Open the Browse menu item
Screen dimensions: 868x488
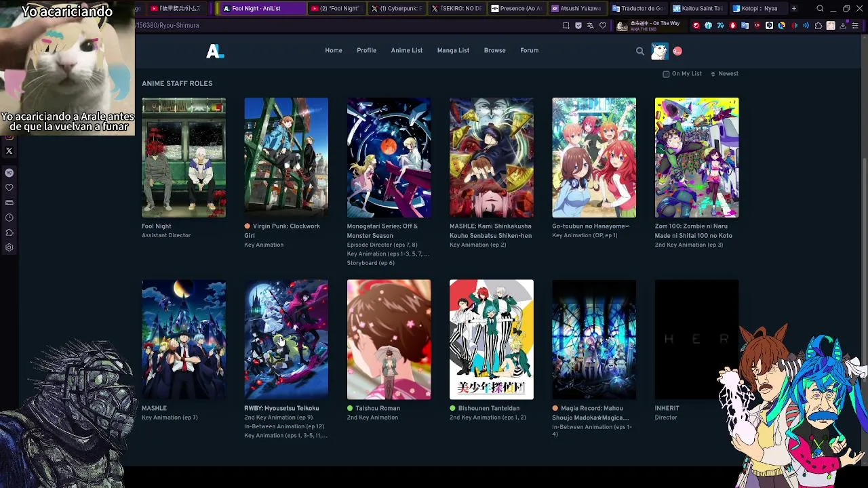tap(495, 51)
